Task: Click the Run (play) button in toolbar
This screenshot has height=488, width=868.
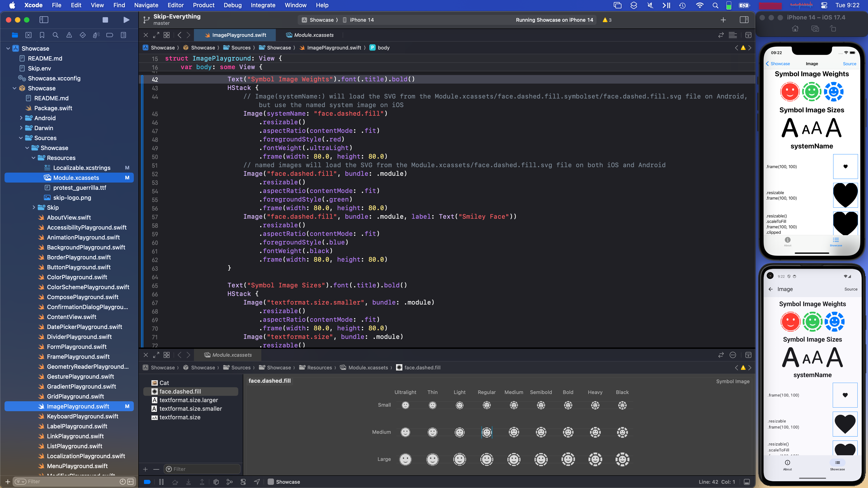Action: pos(126,20)
